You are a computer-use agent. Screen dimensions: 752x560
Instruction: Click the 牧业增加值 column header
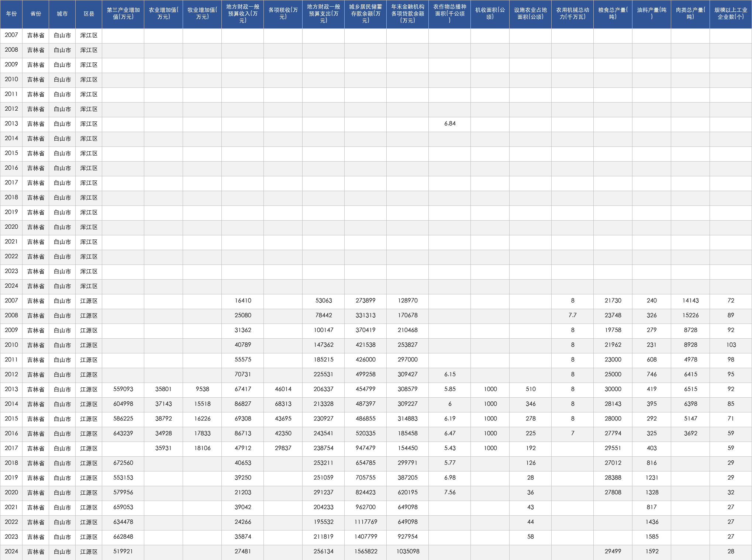202,14
